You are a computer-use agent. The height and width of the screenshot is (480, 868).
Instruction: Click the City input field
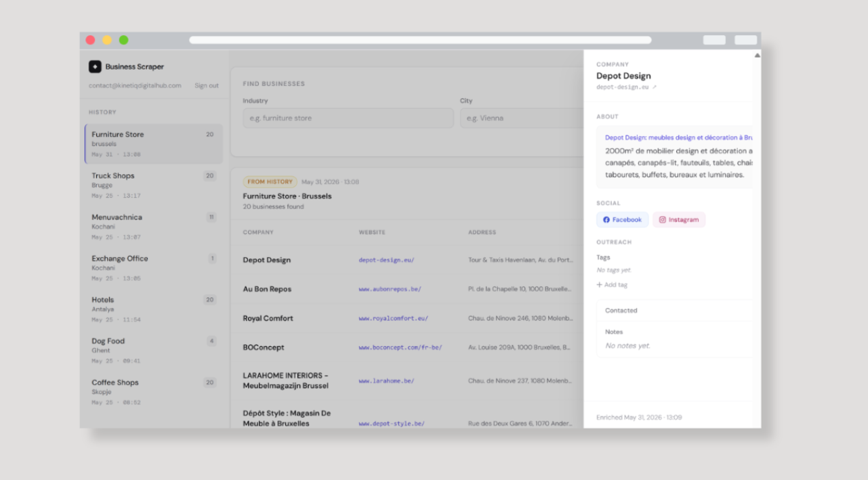pyautogui.click(x=521, y=118)
